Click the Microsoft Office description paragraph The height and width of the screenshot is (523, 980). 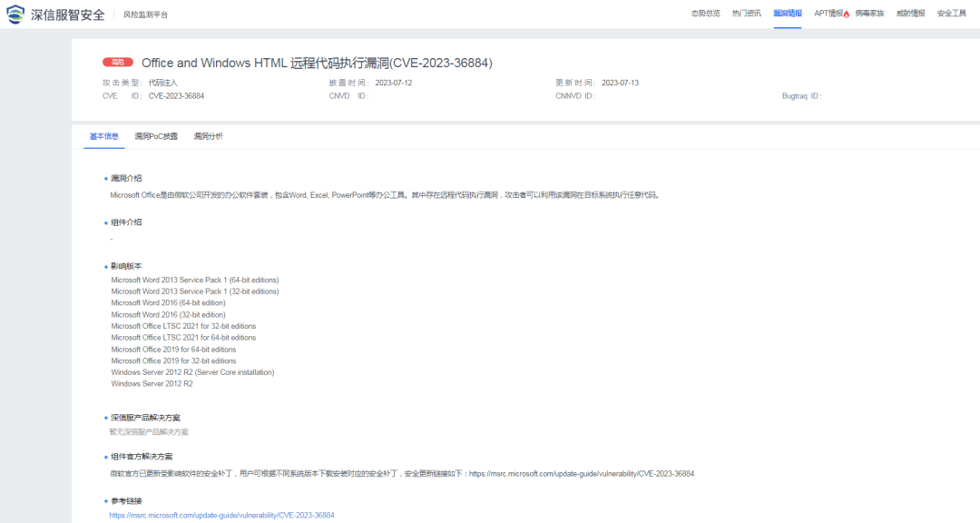click(385, 195)
